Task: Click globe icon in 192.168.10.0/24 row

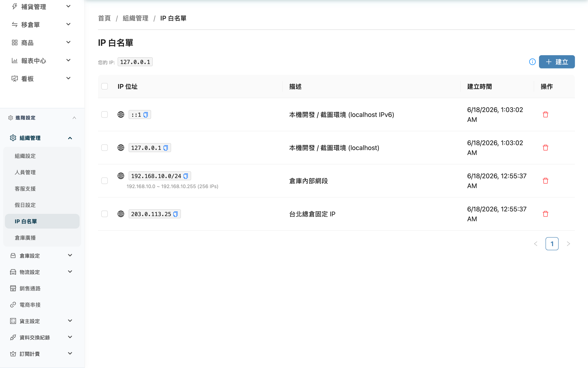Action: pyautogui.click(x=121, y=176)
